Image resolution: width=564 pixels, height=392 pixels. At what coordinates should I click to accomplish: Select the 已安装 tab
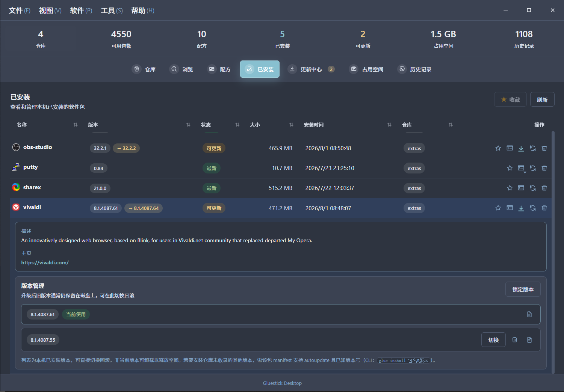coord(260,69)
